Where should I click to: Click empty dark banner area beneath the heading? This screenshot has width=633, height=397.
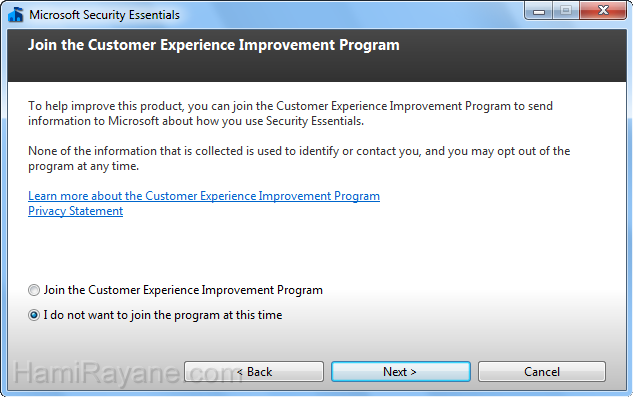point(316,69)
